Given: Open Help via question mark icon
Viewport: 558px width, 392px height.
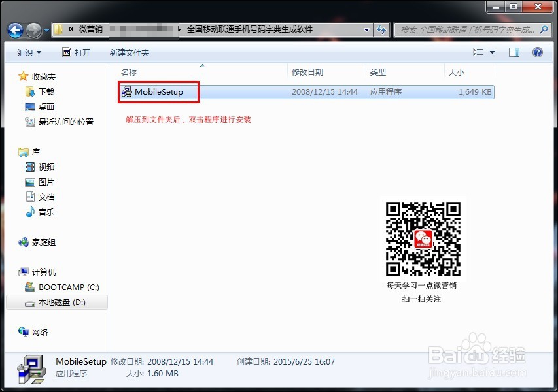Looking at the screenshot, I should point(537,53).
